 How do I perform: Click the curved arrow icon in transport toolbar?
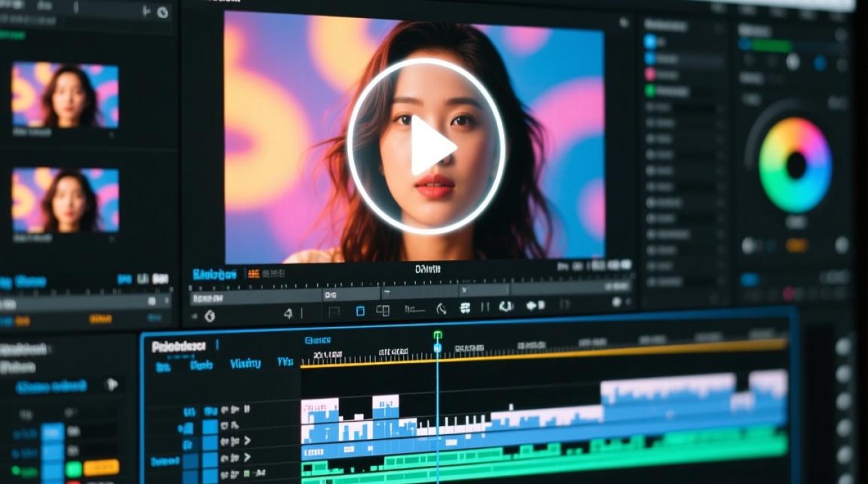442,309
